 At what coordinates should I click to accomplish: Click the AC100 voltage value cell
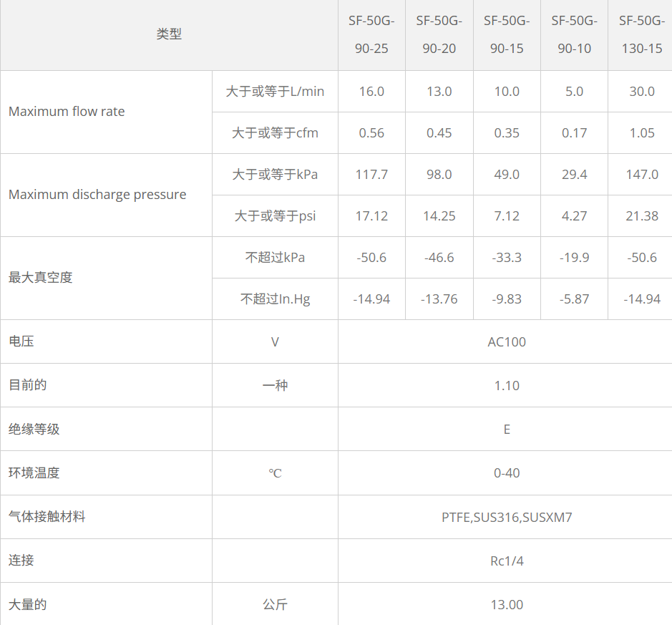(506, 341)
